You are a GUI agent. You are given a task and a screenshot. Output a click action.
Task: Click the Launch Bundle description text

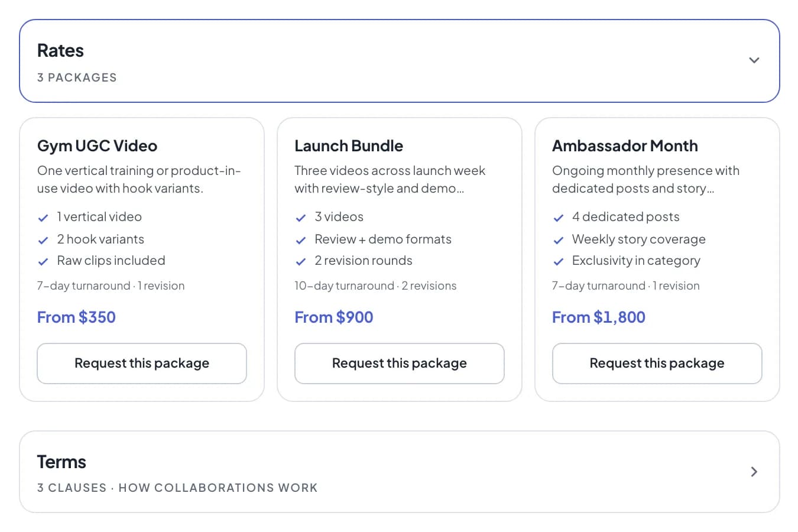pyautogui.click(x=390, y=180)
